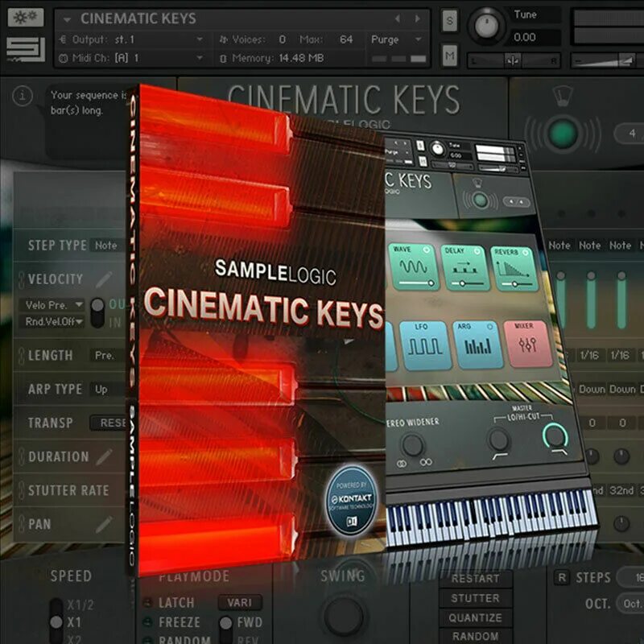Flip the FWD/REV playmode switch

click(x=225, y=630)
